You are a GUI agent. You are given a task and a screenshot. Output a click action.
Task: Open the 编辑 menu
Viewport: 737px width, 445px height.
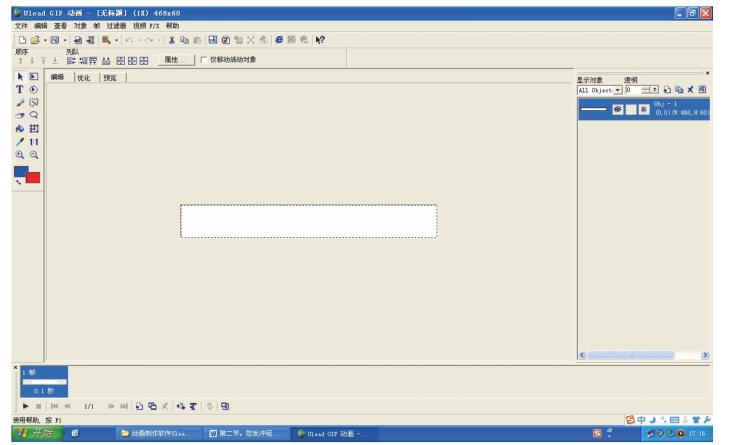40,26
